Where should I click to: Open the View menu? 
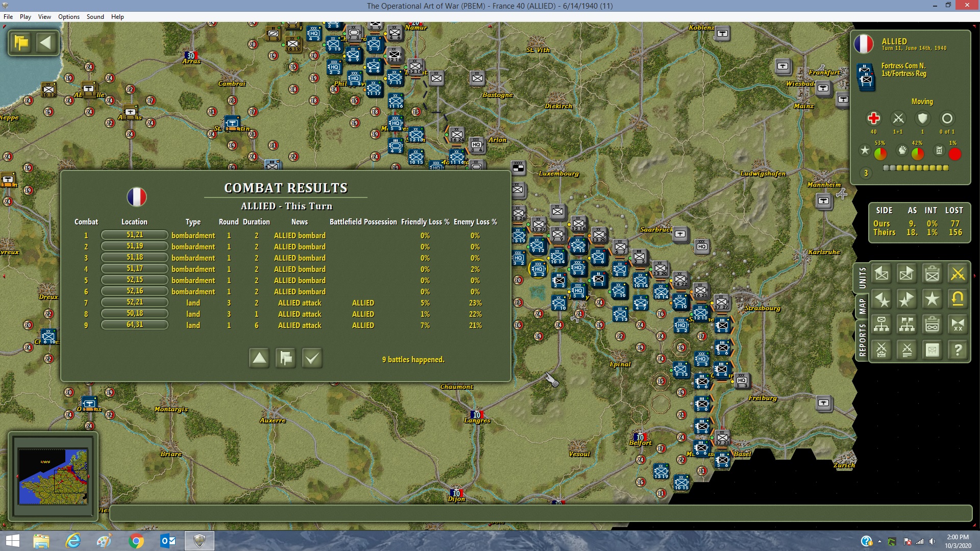tap(44, 17)
